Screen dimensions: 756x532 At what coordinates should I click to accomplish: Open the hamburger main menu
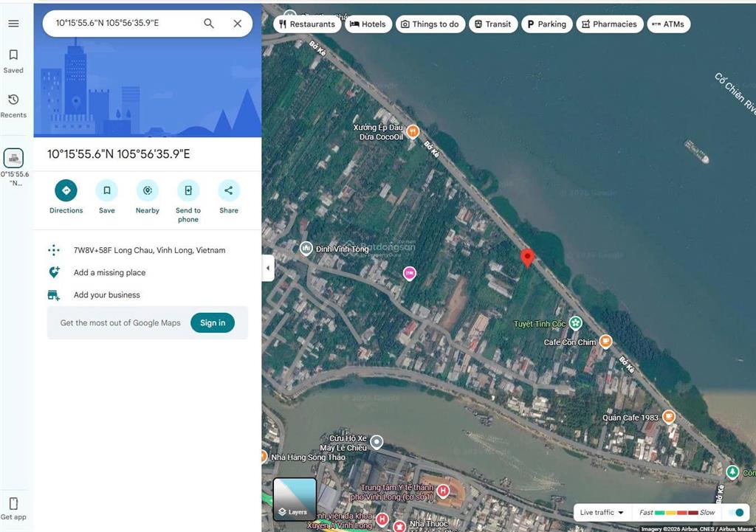13,24
